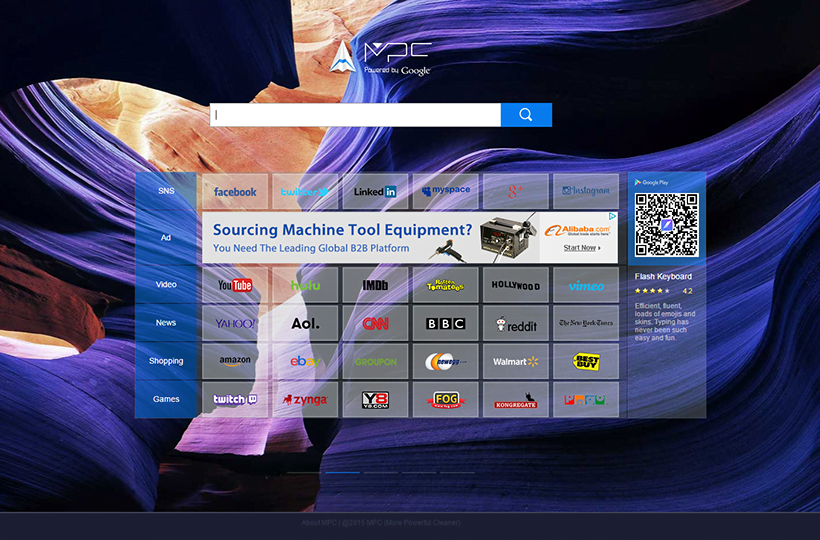Open the Groupon tile

click(x=375, y=361)
